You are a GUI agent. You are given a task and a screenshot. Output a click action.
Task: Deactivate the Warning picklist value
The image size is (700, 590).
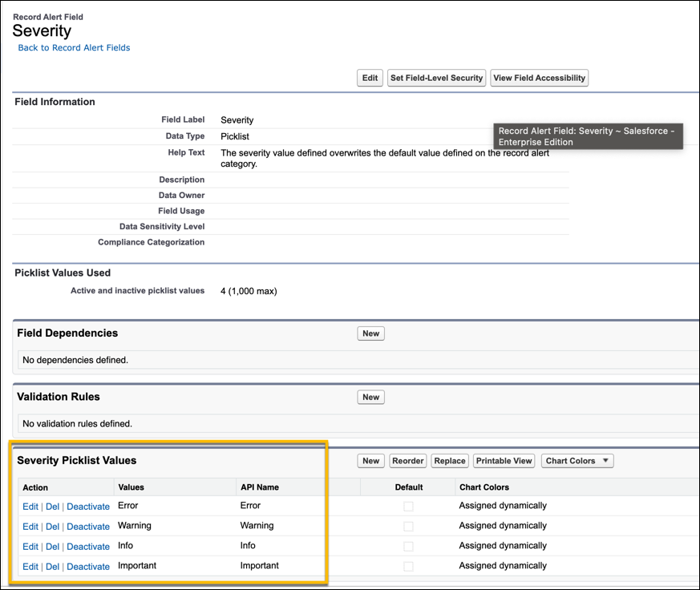click(88, 527)
